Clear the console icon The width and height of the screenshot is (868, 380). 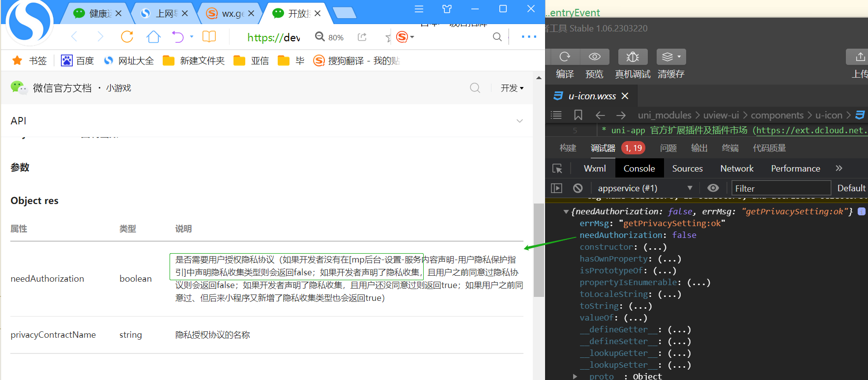[x=578, y=188]
